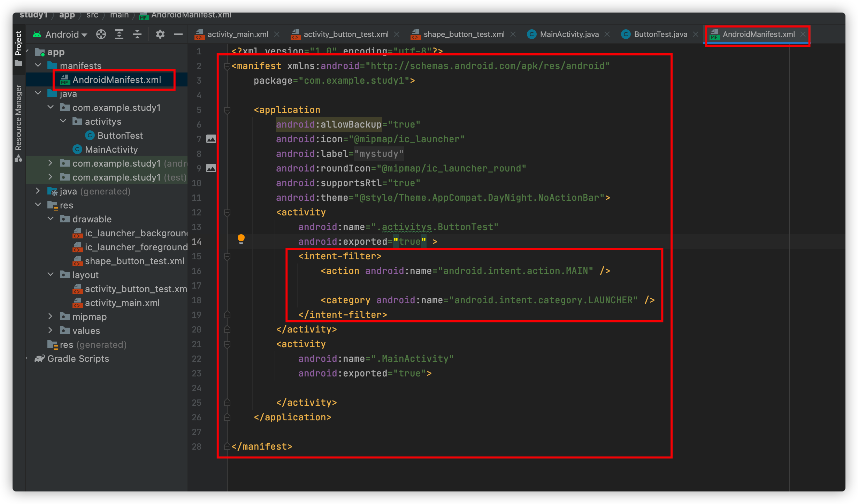
Task: Close the shape_button_test.xml tab
Action: (x=513, y=34)
